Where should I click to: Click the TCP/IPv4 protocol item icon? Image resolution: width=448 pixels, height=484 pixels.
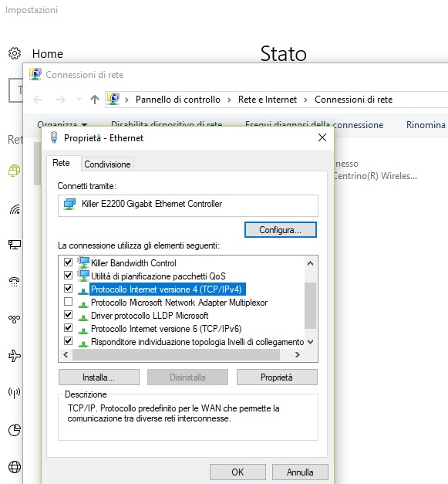(83, 290)
